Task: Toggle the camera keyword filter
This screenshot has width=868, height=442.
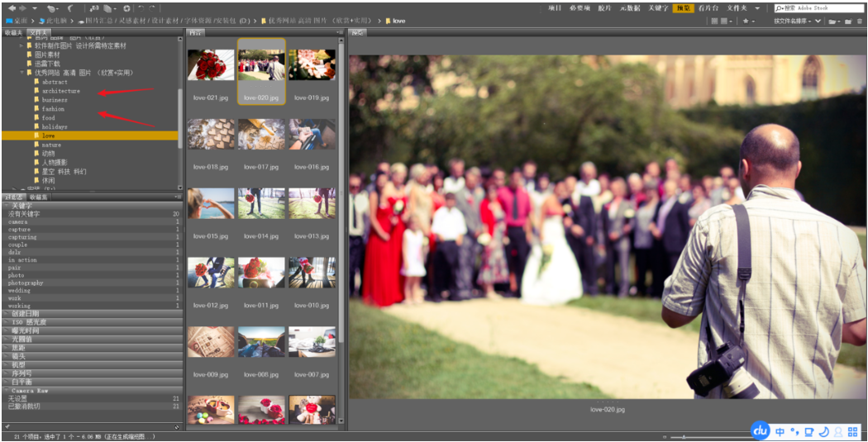Action: click(92, 222)
